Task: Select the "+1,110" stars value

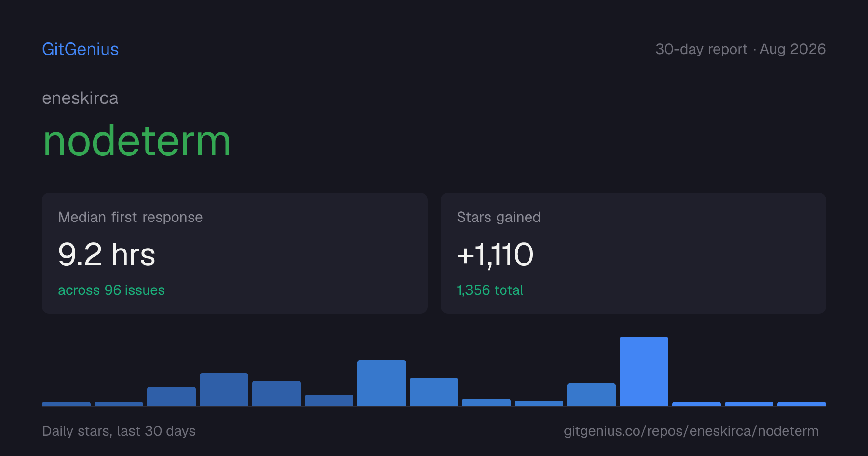Action: [x=495, y=255]
